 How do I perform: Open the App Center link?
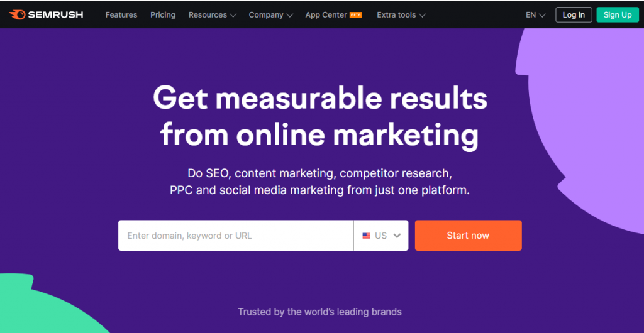(326, 14)
